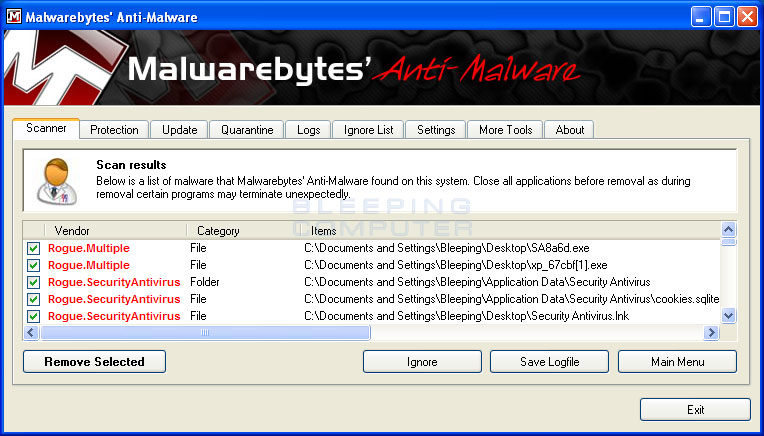Image resolution: width=764 pixels, height=436 pixels.
Task: Select Rogue.SecurityAntivirus on the cookies.sqlite row
Action: click(x=114, y=300)
